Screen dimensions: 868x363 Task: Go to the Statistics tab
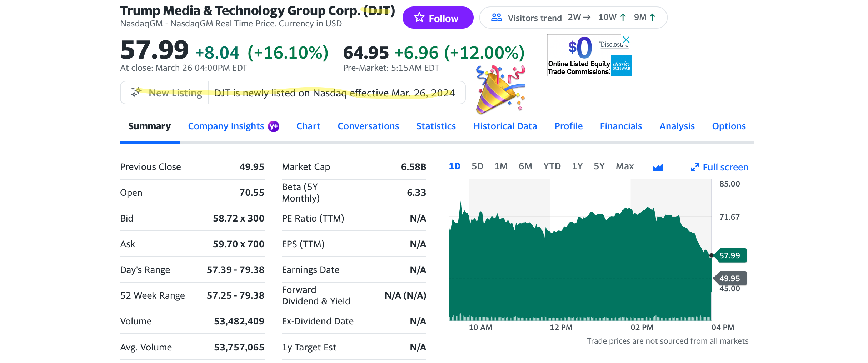click(436, 126)
